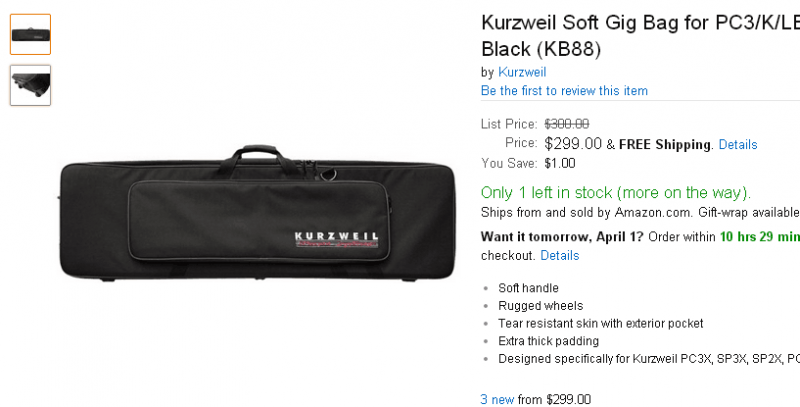
Task: Click the "Soft handle" bullet point
Action: coord(528,288)
